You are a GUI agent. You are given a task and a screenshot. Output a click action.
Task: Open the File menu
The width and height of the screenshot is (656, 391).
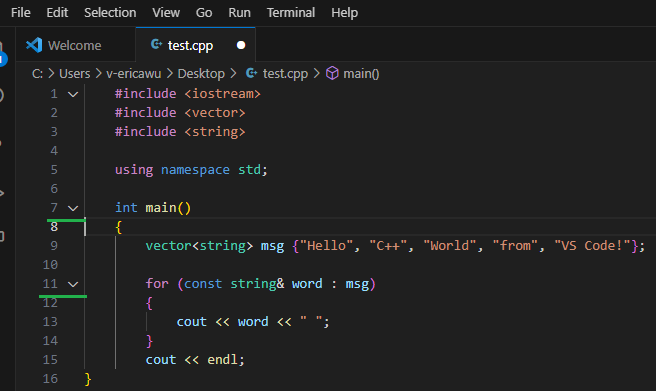[20, 13]
